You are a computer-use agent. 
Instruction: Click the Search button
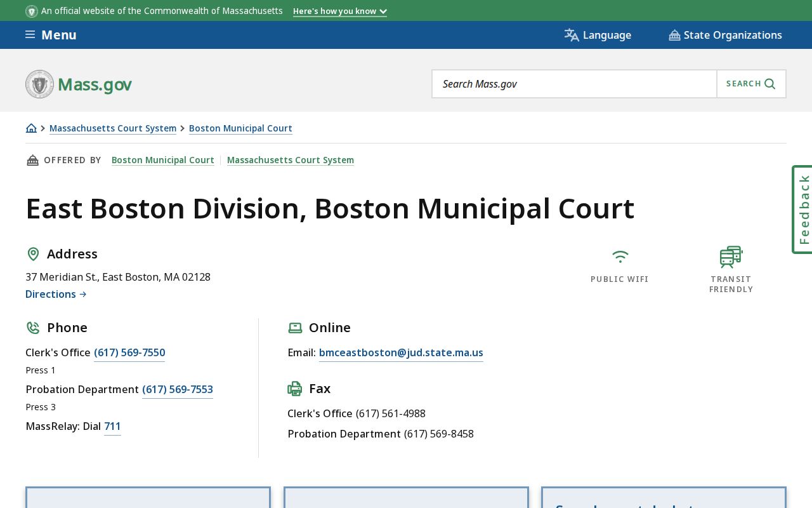tap(751, 84)
